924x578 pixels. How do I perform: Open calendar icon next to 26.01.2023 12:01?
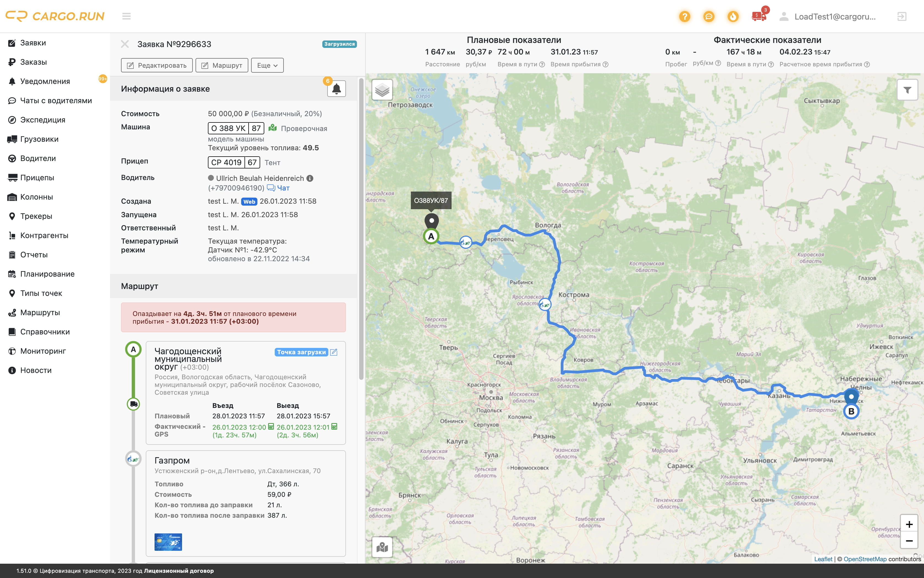tap(334, 427)
